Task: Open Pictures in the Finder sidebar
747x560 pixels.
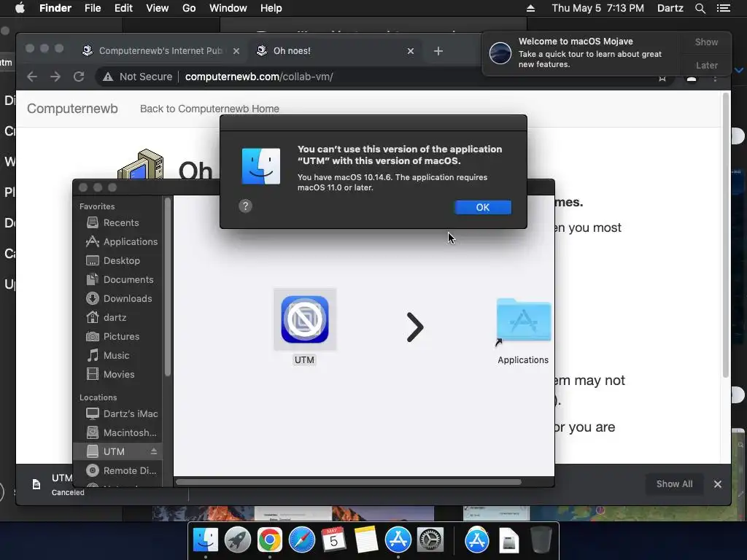Action: [122, 337]
